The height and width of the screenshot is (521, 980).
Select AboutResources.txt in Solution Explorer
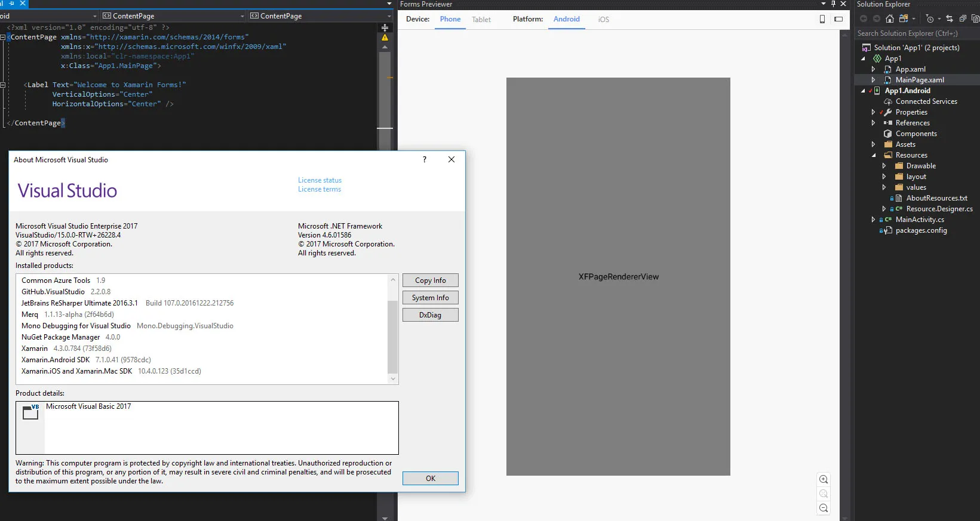click(937, 198)
